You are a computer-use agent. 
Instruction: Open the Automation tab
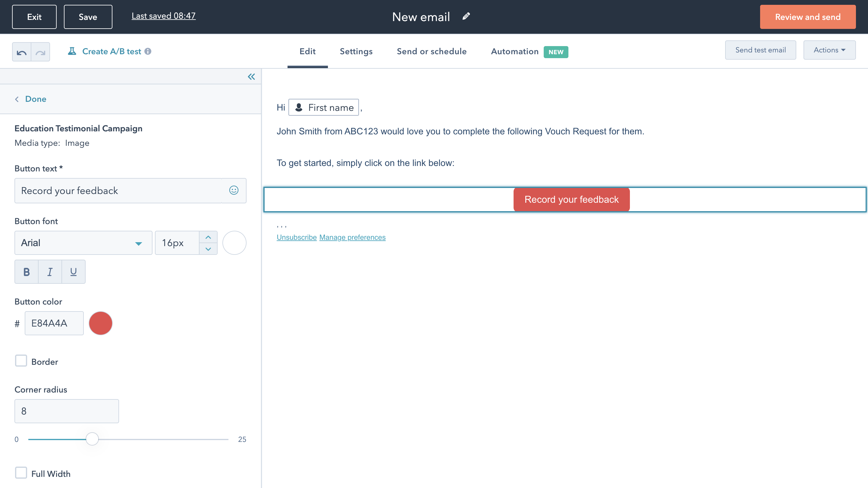(514, 51)
